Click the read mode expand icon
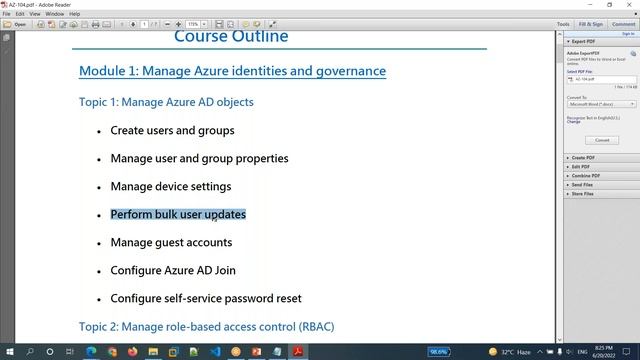The image size is (640, 360). tap(272, 24)
